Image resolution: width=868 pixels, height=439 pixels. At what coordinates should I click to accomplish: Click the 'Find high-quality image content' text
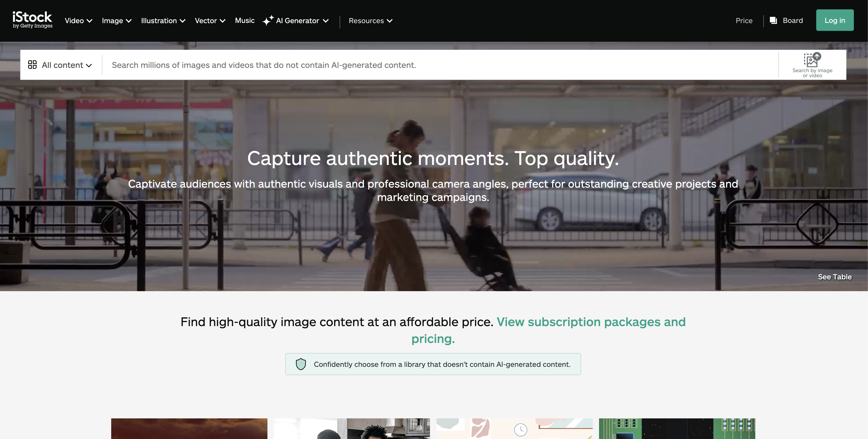[337, 322]
